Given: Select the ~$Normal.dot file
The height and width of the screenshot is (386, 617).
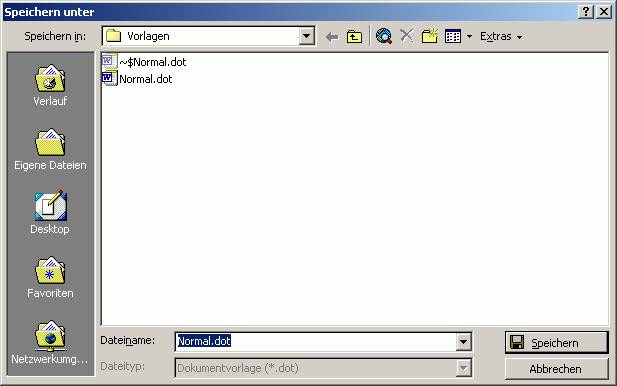Looking at the screenshot, I should click(x=144, y=62).
